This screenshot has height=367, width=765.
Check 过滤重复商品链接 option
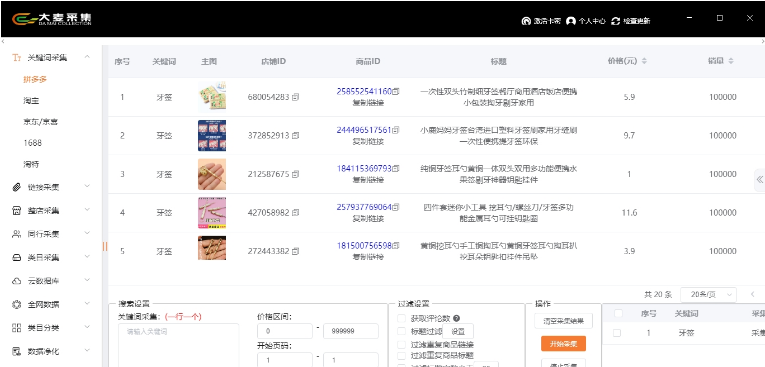point(402,345)
